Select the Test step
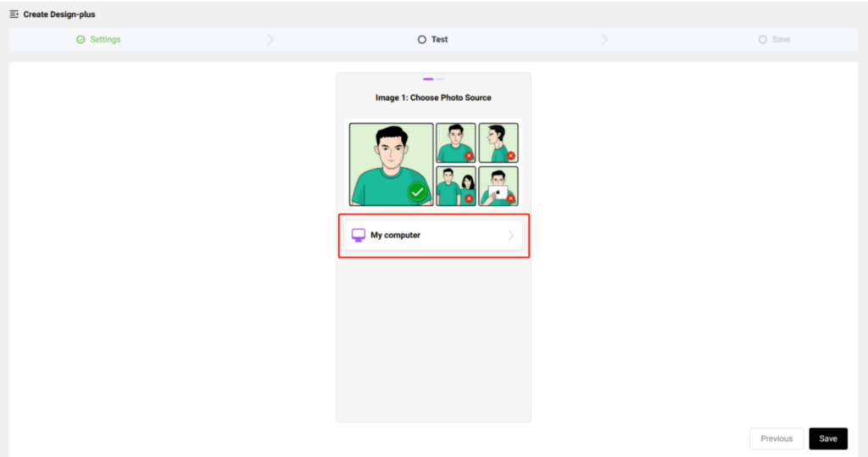Image resolution: width=868 pixels, height=457 pixels. [433, 39]
